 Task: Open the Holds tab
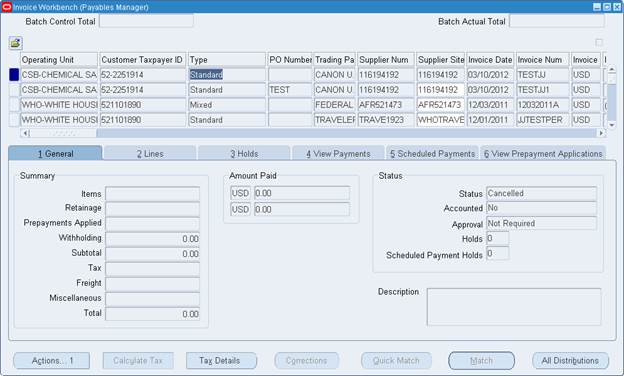(x=244, y=154)
